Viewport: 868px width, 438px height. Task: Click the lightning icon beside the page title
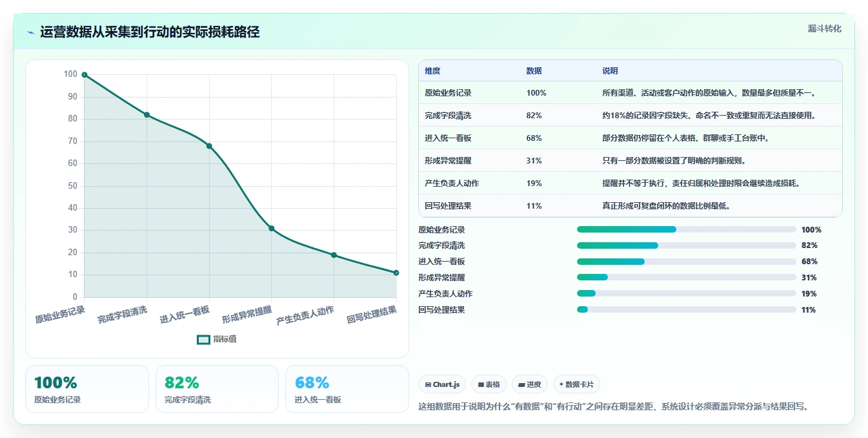30,32
